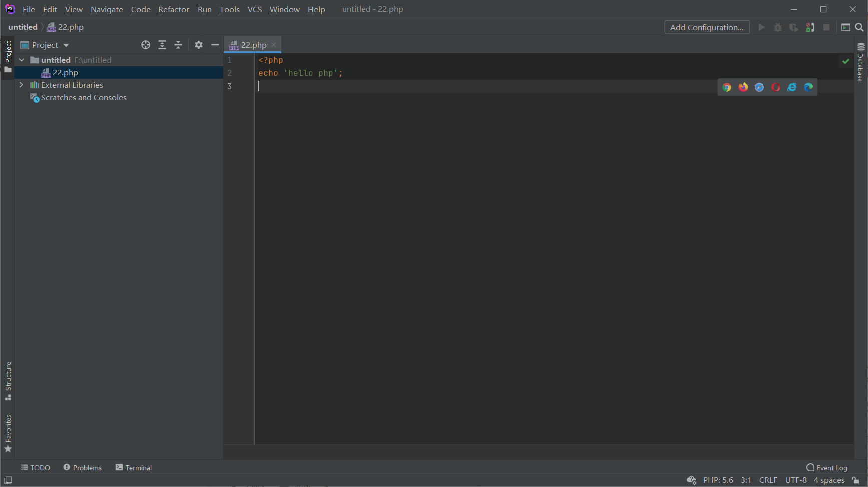
Task: Place cursor on the <?php line
Action: click(271, 60)
